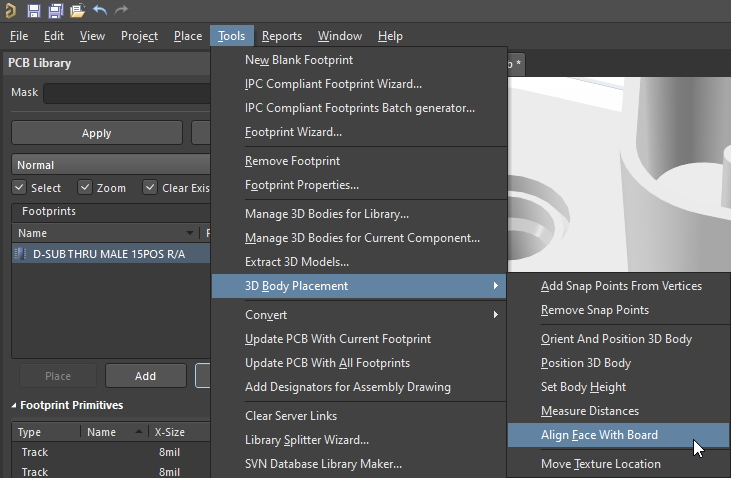
Task: Click into the Mask input field
Action: (x=127, y=93)
